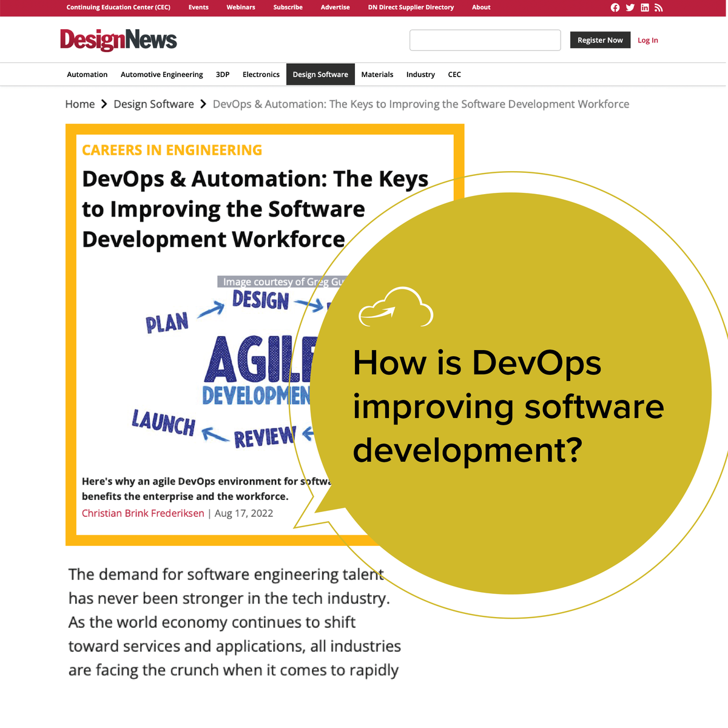Viewport: 728px width, 728px height.
Task: Click the cloud arrow icon in bubble
Action: [396, 307]
